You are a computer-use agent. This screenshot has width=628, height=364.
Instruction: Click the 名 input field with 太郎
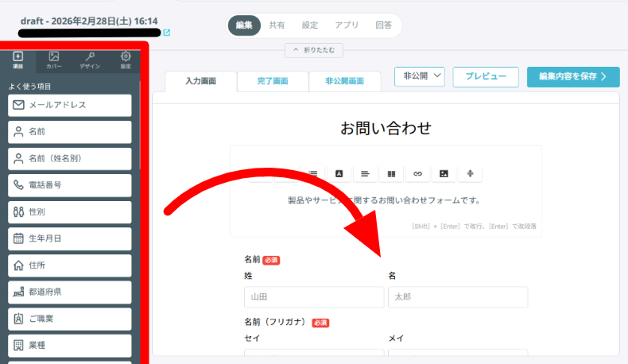tap(458, 297)
